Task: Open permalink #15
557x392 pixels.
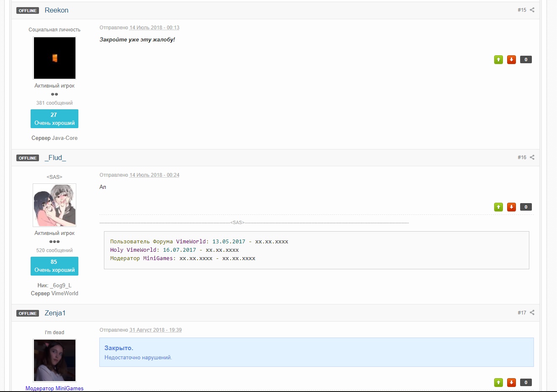Action: tap(522, 10)
